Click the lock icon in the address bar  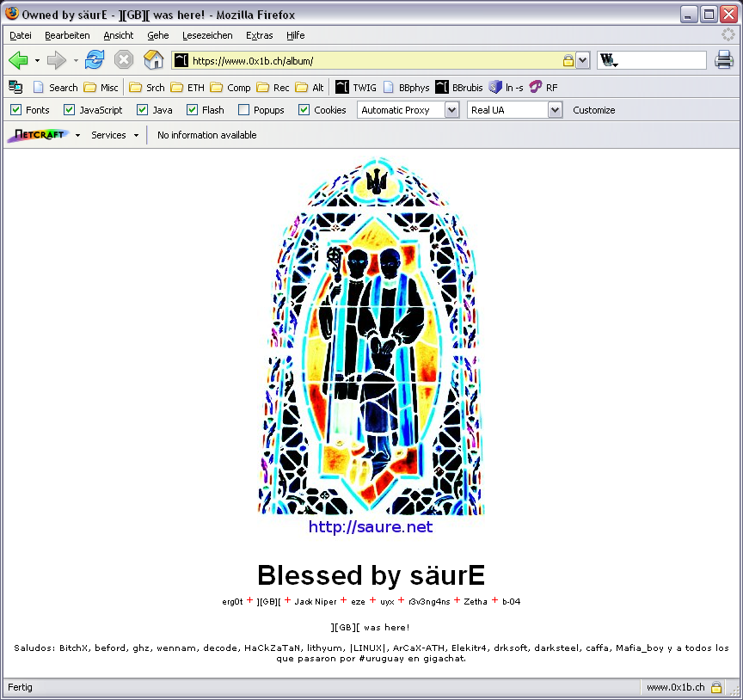tap(568, 60)
